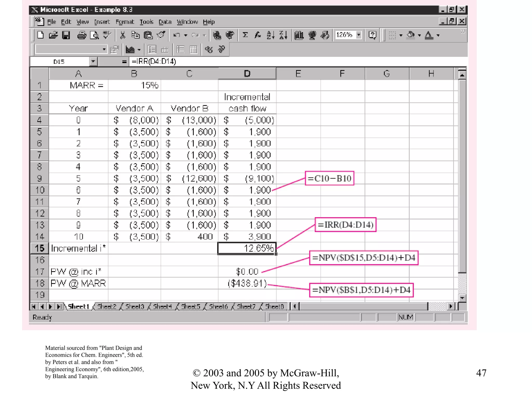The height and width of the screenshot is (399, 532).
Task: Click the AutoSum sigma icon
Action: (x=245, y=35)
